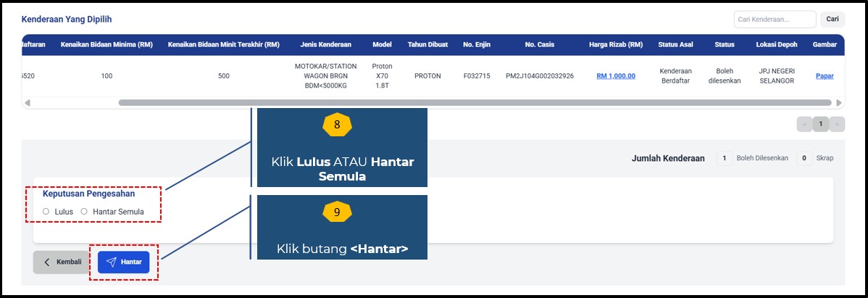Click the Jenis Kenderaan column header
The width and height of the screenshot is (868, 298).
pyautogui.click(x=325, y=44)
